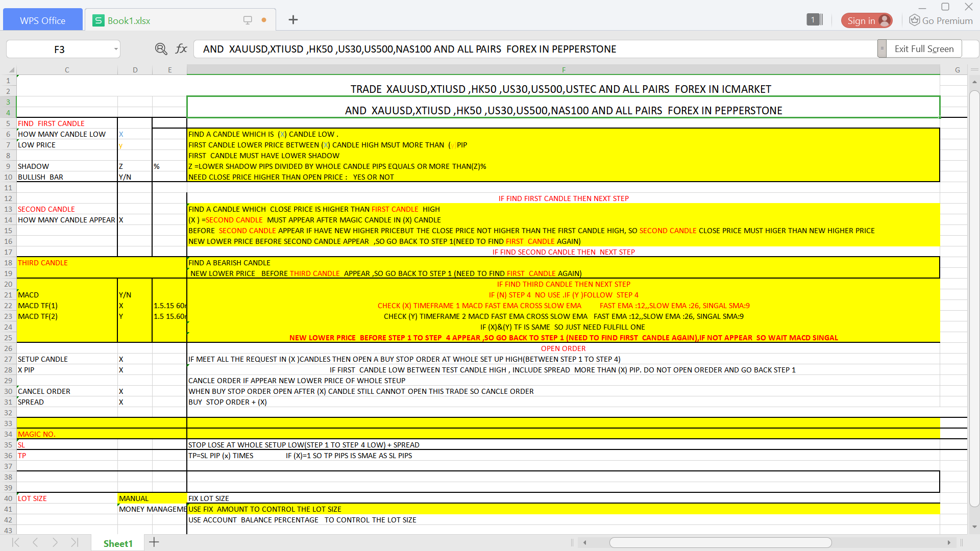Select column F header
This screenshot has width=980, height=551.
[563, 70]
